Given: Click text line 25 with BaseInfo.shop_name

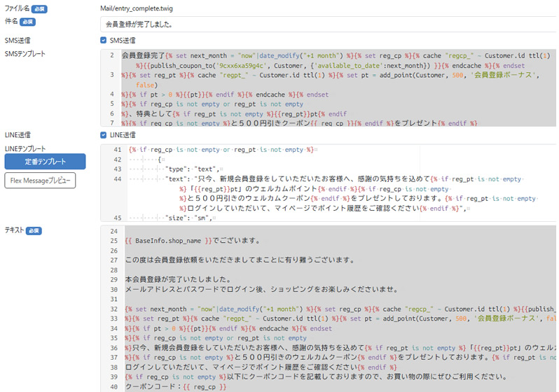Looking at the screenshot, I should click(x=193, y=241).
